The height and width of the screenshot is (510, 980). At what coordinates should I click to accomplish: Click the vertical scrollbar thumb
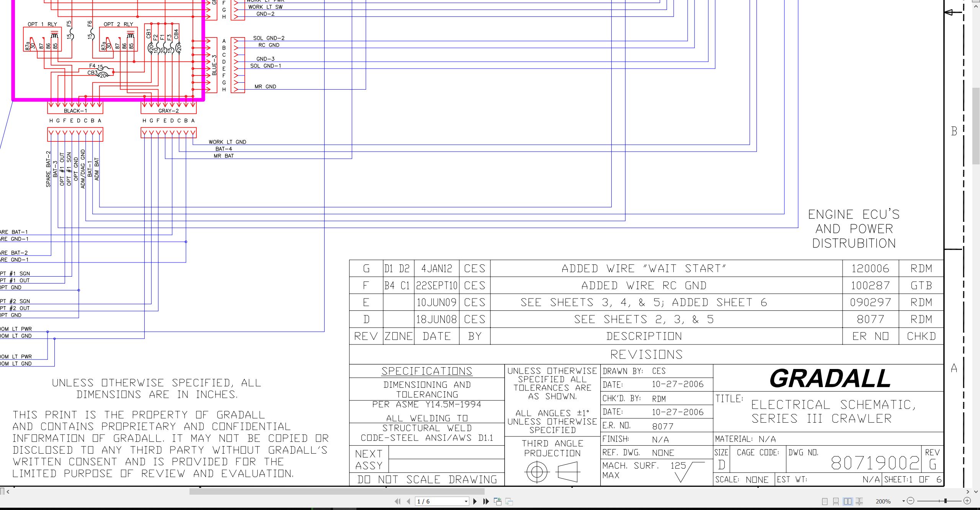coord(976,126)
